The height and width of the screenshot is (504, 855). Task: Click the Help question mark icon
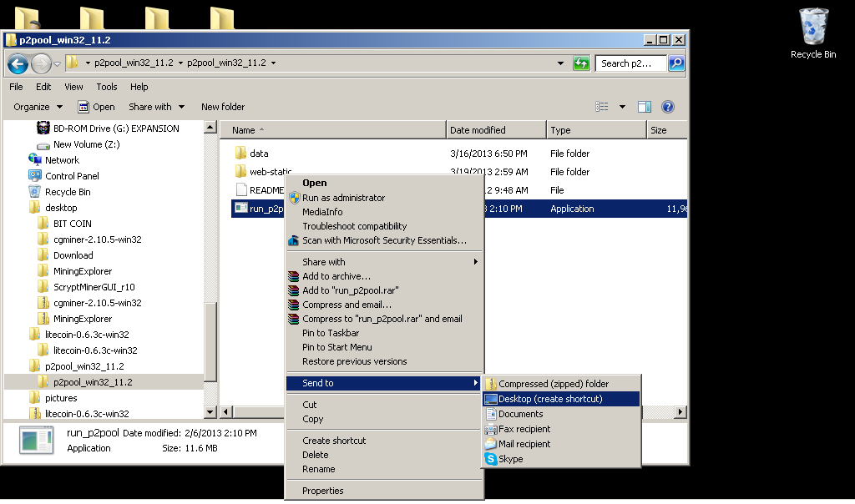[x=667, y=107]
